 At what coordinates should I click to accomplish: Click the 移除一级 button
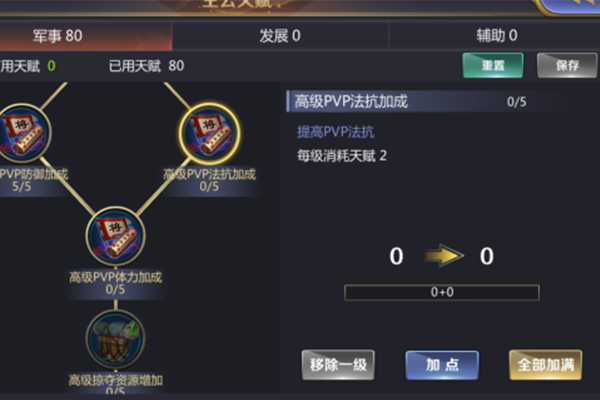coord(338,365)
